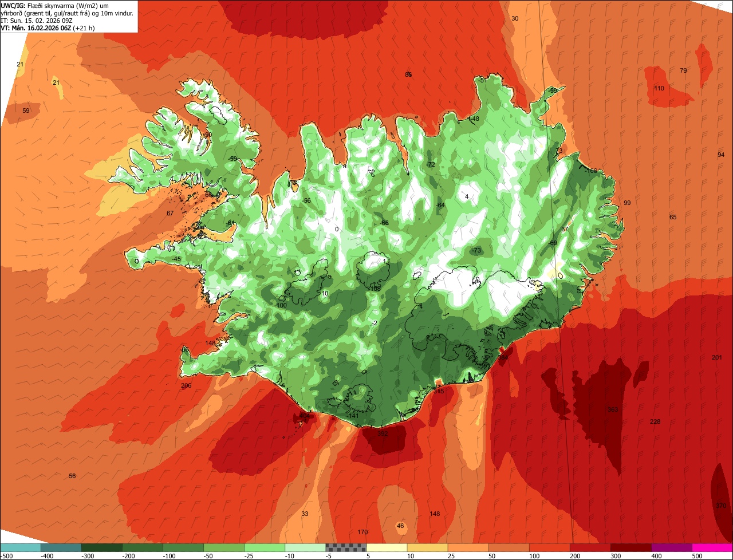Click legend swatch between 200 and 300
This screenshot has width=733, height=560.
(590, 547)
